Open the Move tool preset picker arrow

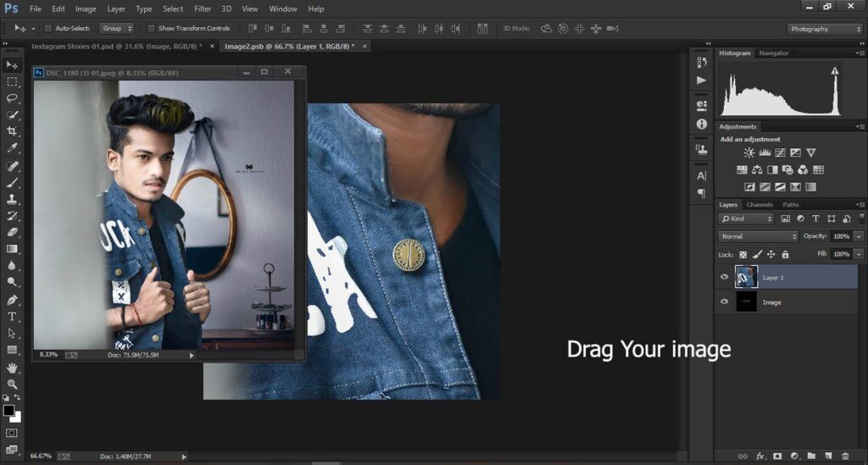pos(33,28)
